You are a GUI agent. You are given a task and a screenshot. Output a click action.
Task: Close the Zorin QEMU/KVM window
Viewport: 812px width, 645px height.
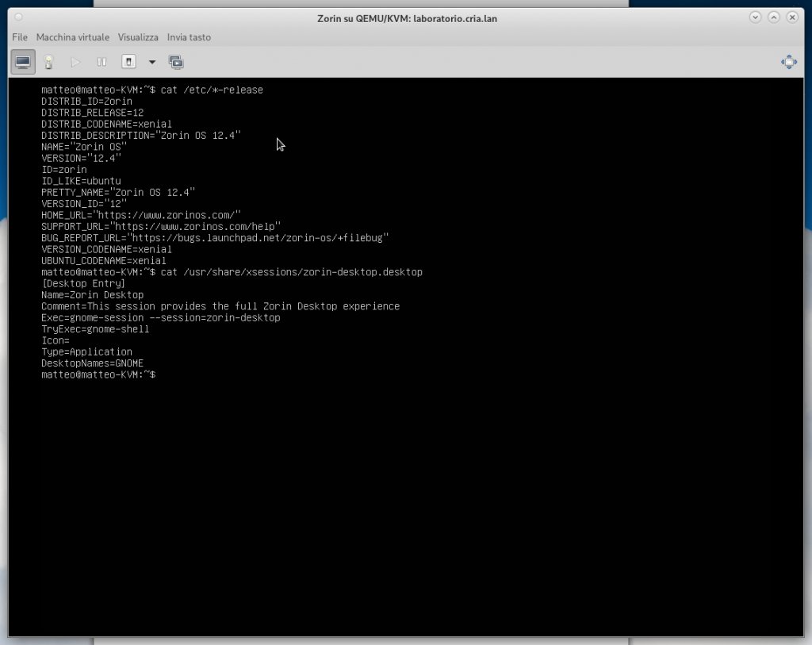click(792, 17)
